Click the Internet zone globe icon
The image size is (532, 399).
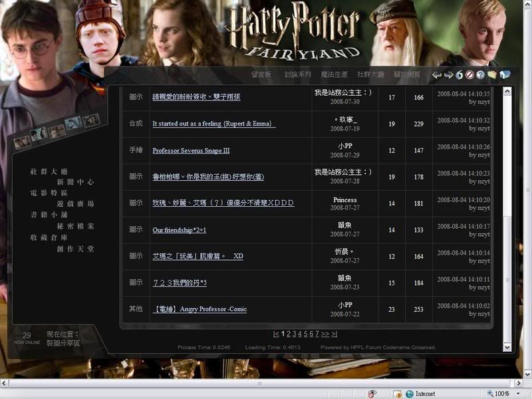[x=410, y=394]
